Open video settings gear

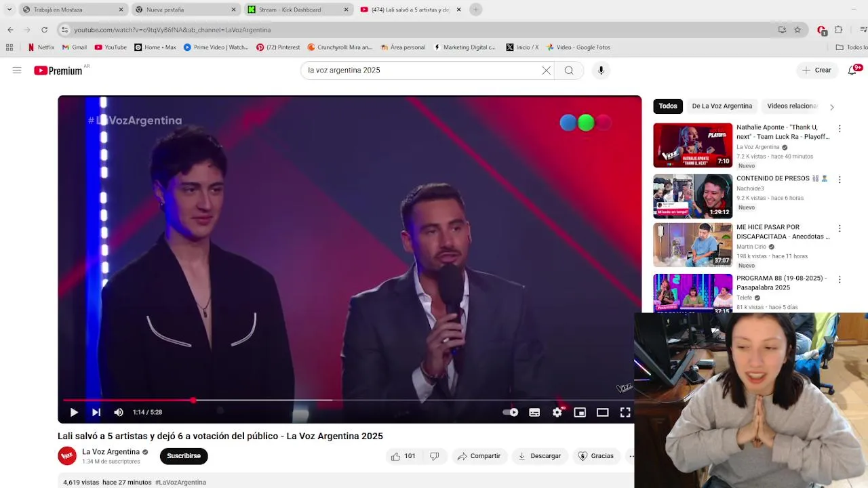(x=557, y=412)
